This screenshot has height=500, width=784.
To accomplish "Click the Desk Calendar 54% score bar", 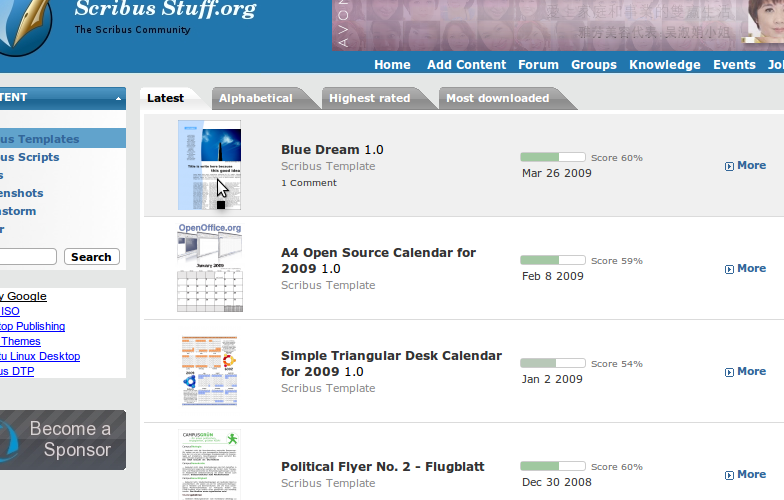I will point(552,363).
